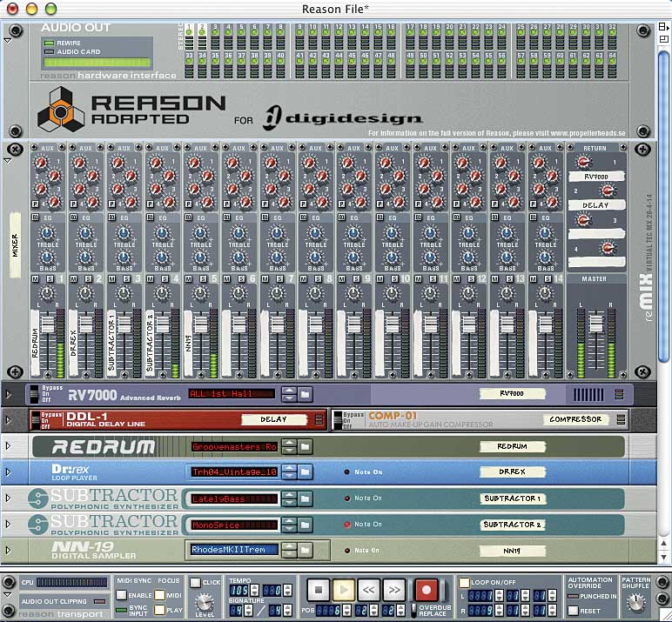Expand the NN-19 digital sampler
The image size is (672, 622).
[8, 550]
